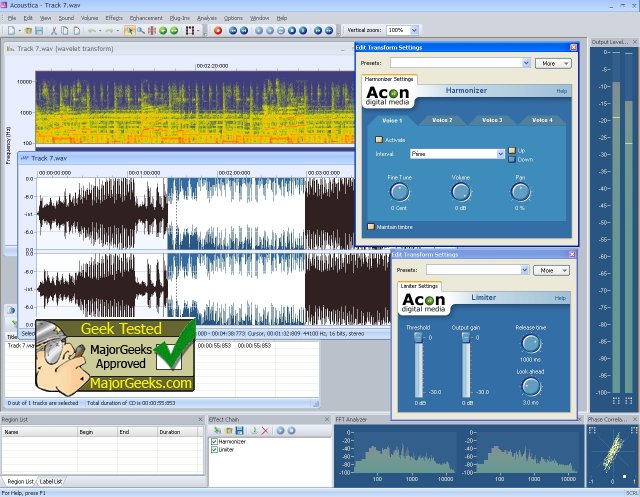Create a new file from toolbar
The height and width of the screenshot is (497, 640).
[x=11, y=31]
